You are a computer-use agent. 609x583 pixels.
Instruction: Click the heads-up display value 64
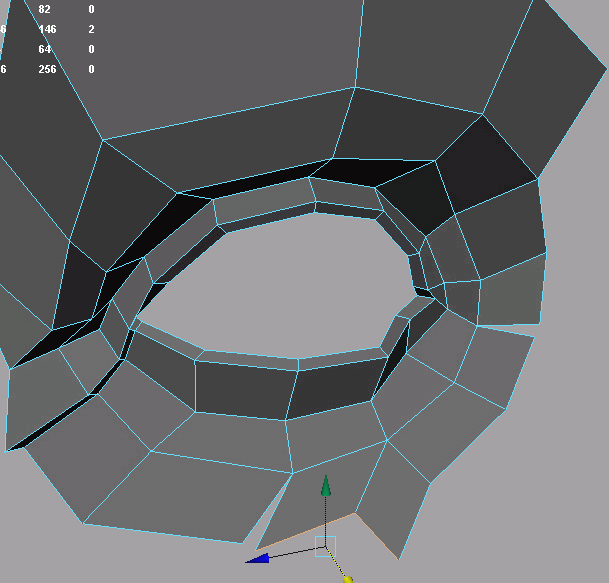click(x=45, y=49)
